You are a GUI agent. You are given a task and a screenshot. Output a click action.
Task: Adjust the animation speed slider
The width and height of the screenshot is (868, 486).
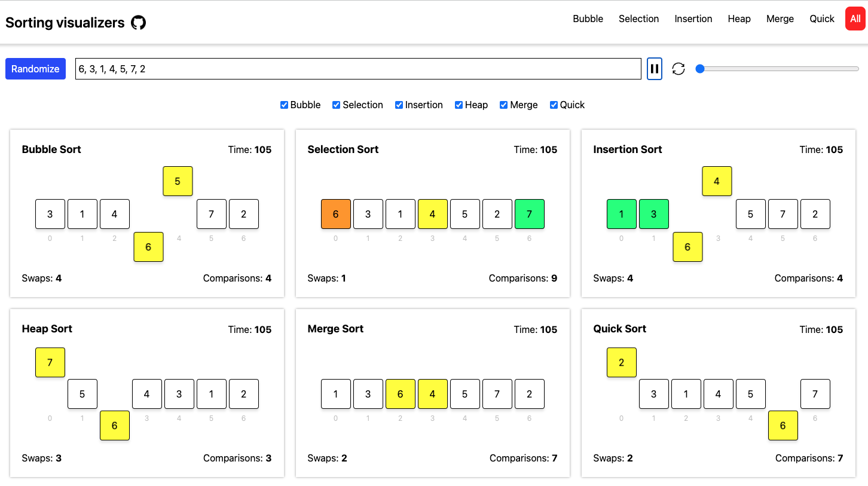[x=777, y=69]
